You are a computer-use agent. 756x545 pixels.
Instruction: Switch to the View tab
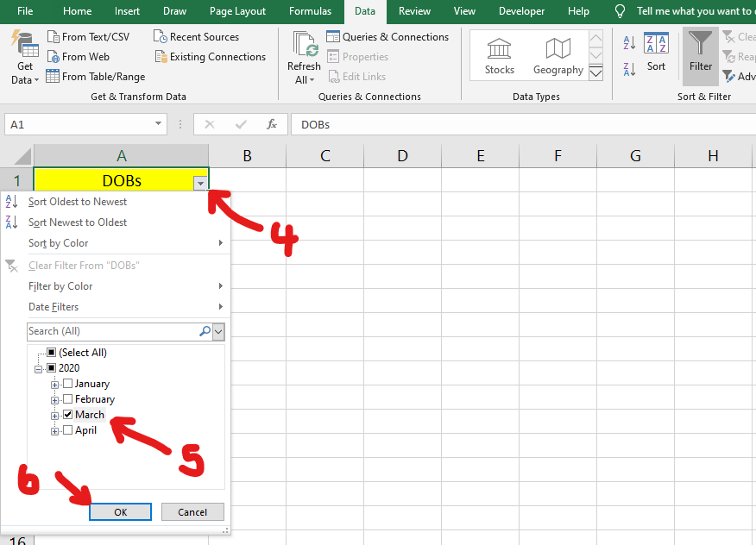pos(464,11)
